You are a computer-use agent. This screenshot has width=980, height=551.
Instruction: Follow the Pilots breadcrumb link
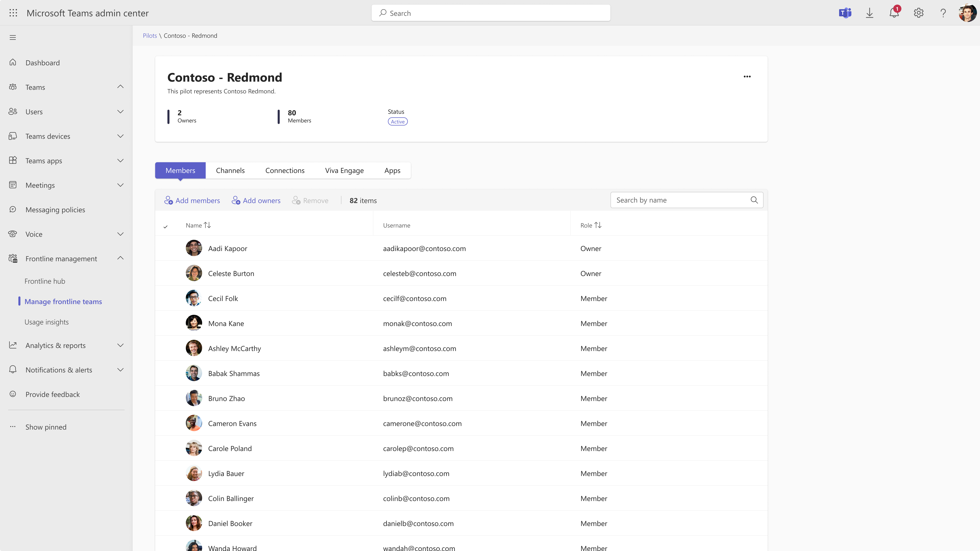pyautogui.click(x=150, y=35)
